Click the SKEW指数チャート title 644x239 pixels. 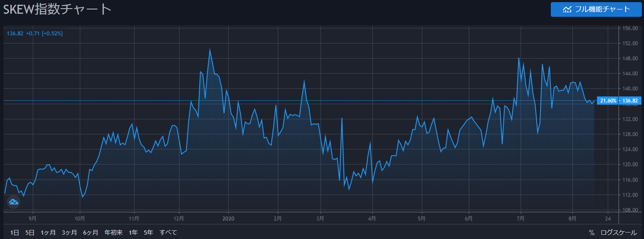[x=57, y=9]
